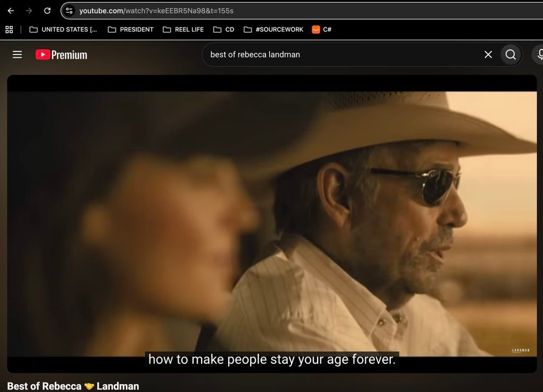Go back with the browser back arrow

pyautogui.click(x=11, y=11)
